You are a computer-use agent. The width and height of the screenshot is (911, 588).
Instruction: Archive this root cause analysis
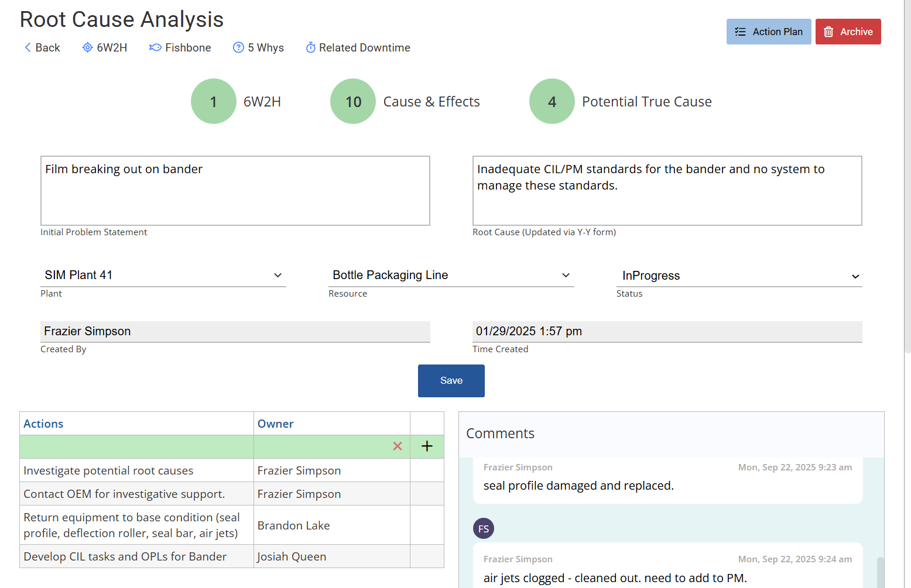pyautogui.click(x=848, y=32)
